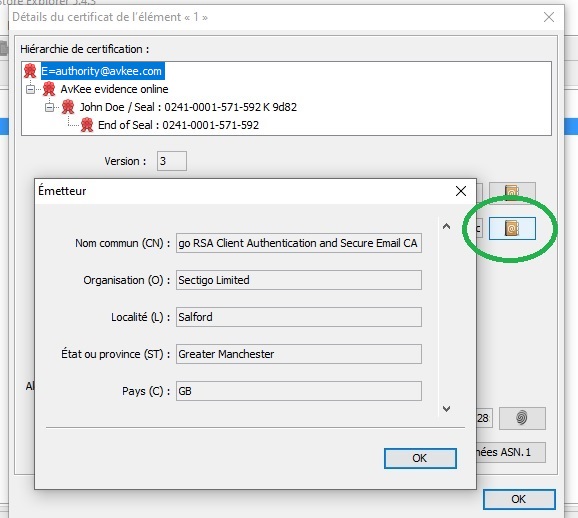Click the certificate icon beside E=authority@avkee.com
This screenshot has width=578, height=518.
click(x=30, y=71)
